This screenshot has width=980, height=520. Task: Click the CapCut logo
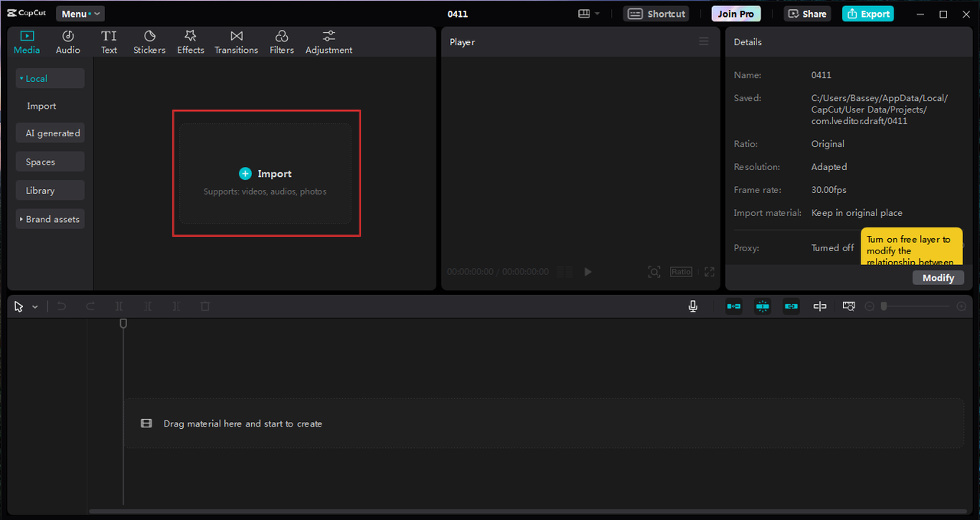tap(27, 14)
